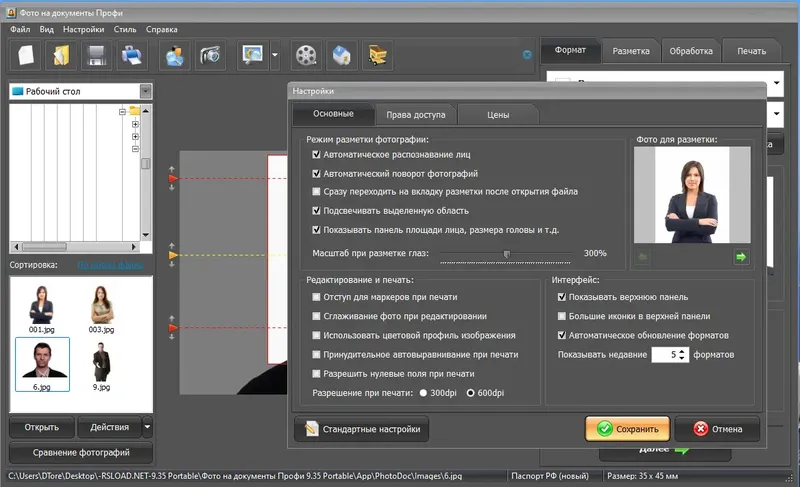Click the Сохранить button
Image resolution: width=800 pixels, height=487 pixels.
[627, 429]
